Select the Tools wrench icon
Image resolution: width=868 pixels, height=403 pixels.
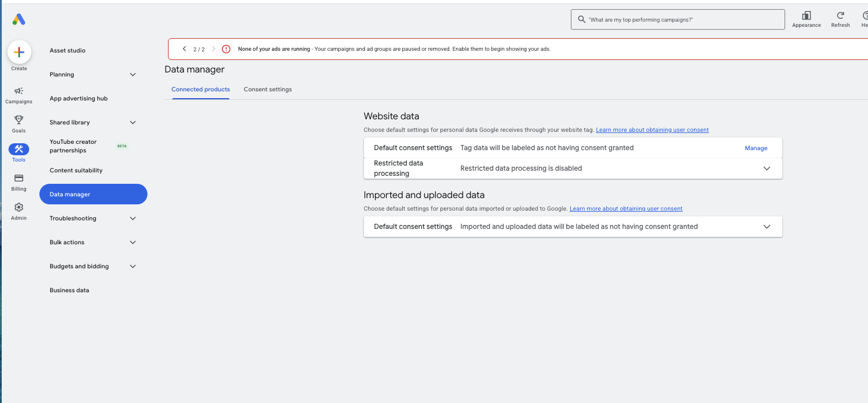[19, 149]
